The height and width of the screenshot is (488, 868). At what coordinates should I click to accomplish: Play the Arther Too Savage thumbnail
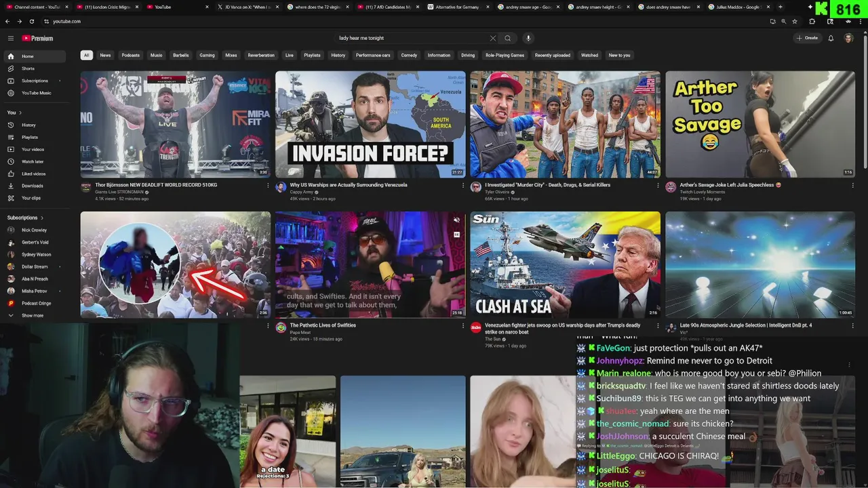tap(760, 124)
